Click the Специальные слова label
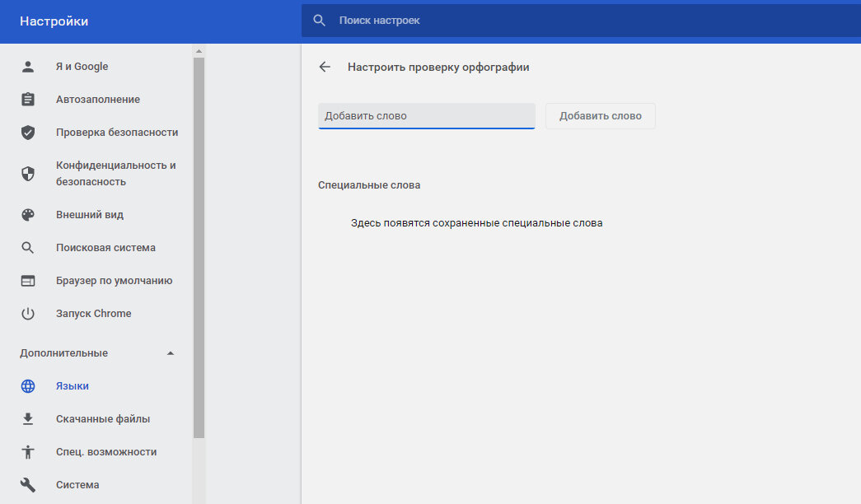 tap(369, 185)
